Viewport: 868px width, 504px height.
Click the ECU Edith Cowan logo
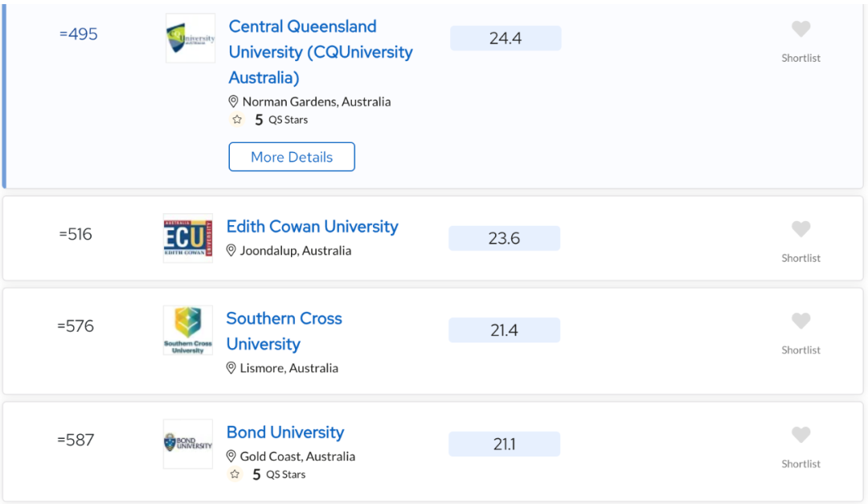(188, 238)
